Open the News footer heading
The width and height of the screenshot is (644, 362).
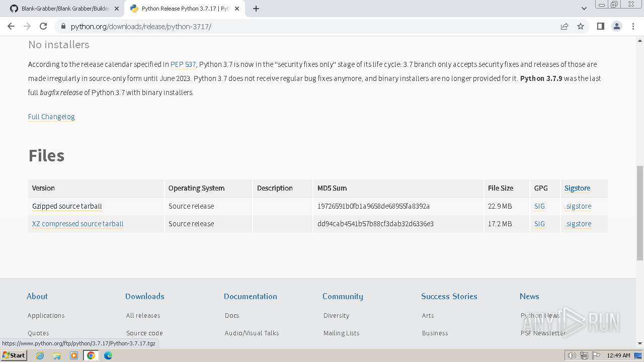(529, 296)
